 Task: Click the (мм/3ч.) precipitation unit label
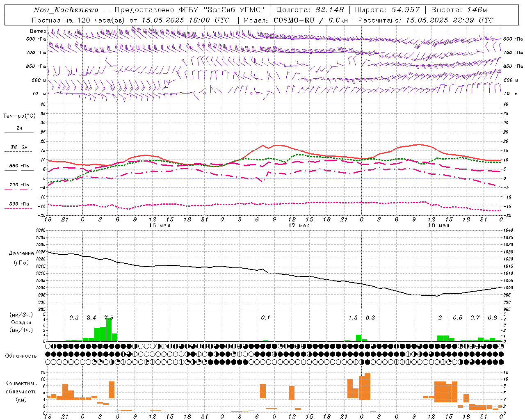[x=21, y=315]
